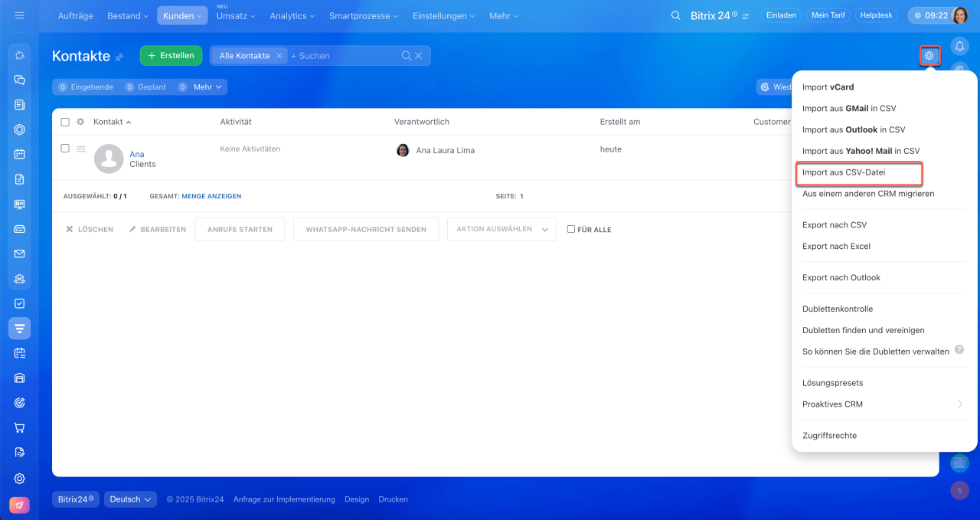The width and height of the screenshot is (980, 520).
Task: Click the green Erstellen button
Action: (171, 56)
